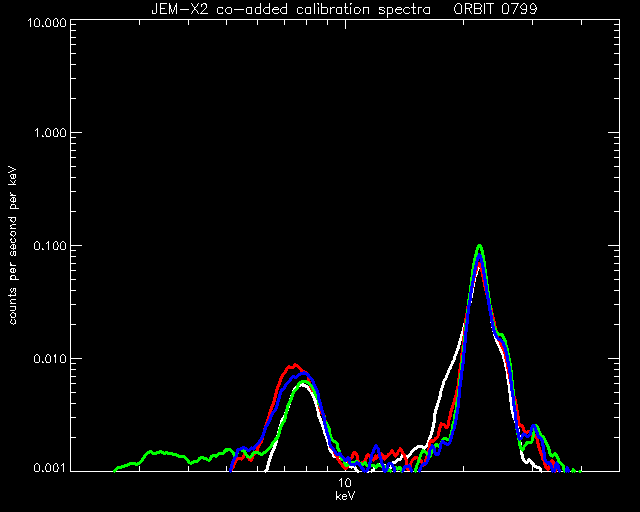Click the red curve's low-energy peak top
Image resolution: width=640 pixels, height=512 pixels.
(x=295, y=365)
